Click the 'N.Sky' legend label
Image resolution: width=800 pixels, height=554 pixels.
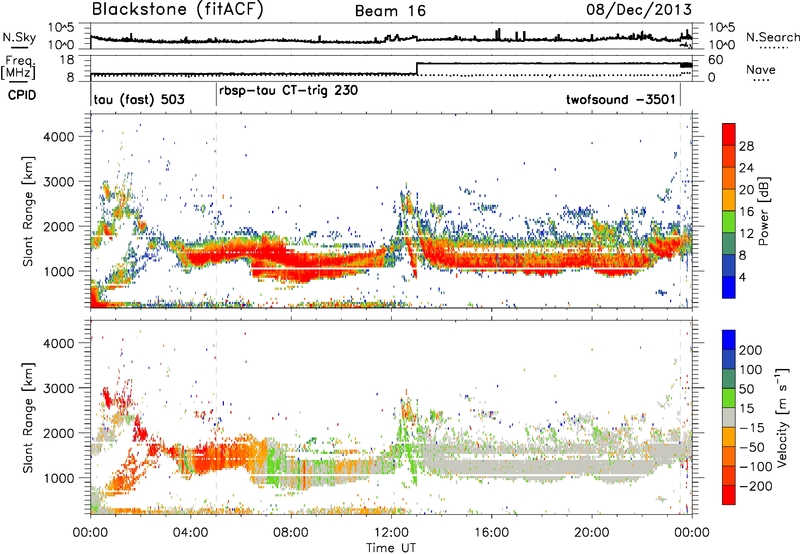coord(19,37)
